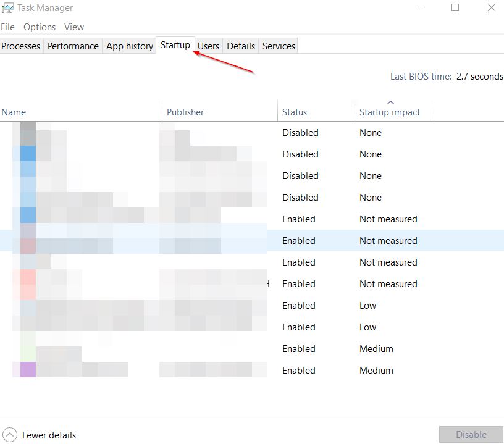Select the last Enabled row with Medium impact

[252, 371]
